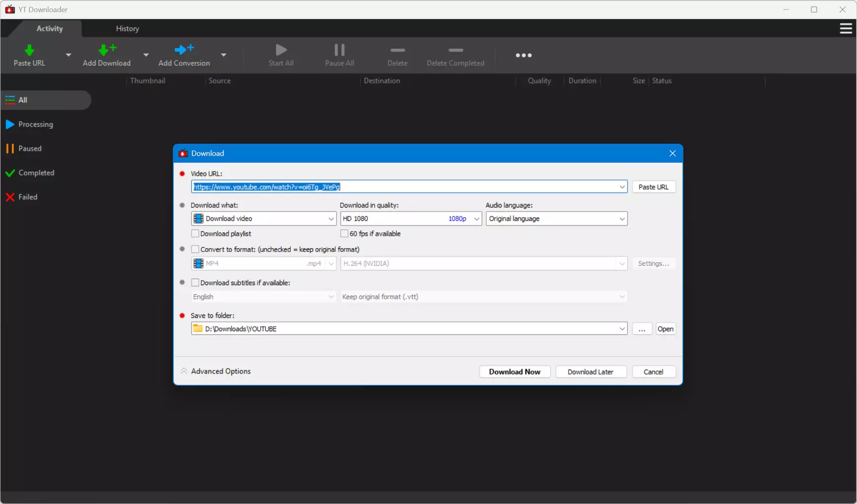Viewport: 857px width, 504px height.
Task: Switch to the History tab
Action: tap(128, 29)
